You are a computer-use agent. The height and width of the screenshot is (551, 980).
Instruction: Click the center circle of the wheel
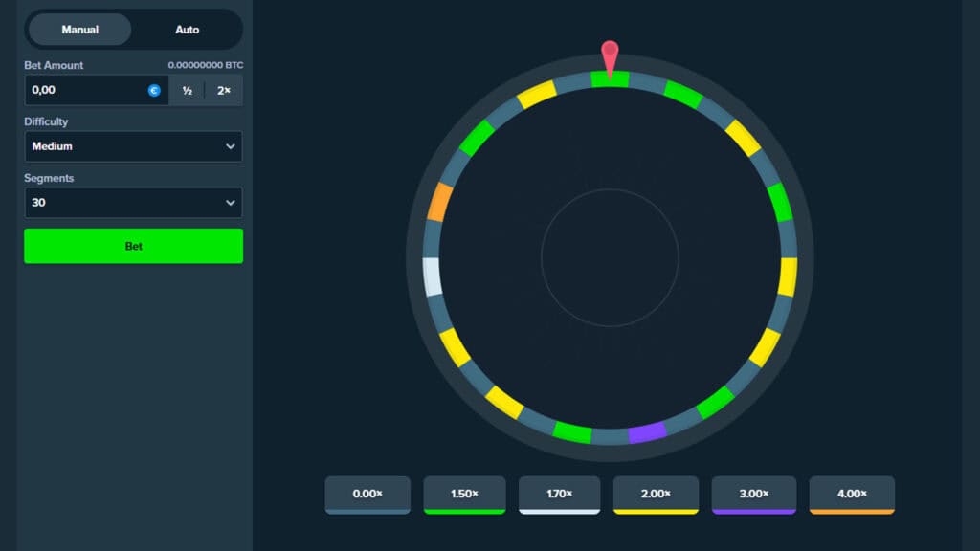pyautogui.click(x=610, y=257)
